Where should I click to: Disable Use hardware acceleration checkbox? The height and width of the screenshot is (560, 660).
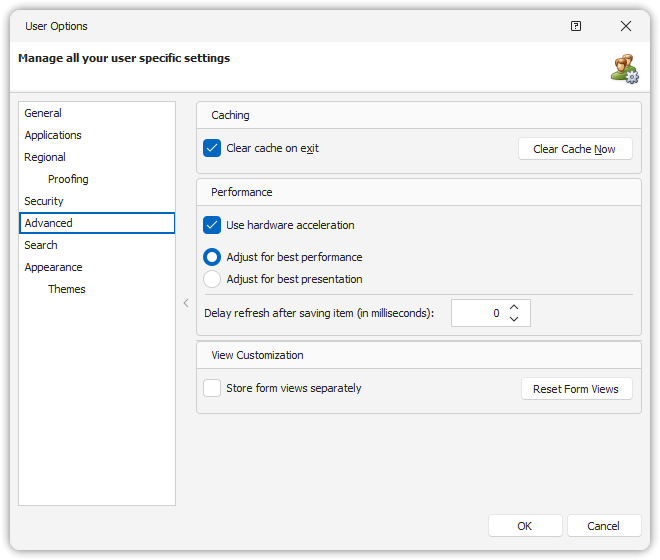pyautogui.click(x=212, y=225)
